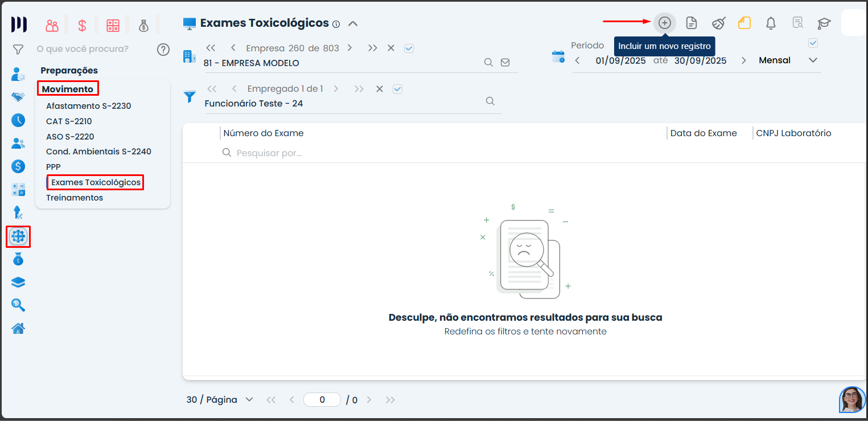The width and height of the screenshot is (868, 421).
Task: Click the clock icon in left sidebar
Action: point(18,120)
